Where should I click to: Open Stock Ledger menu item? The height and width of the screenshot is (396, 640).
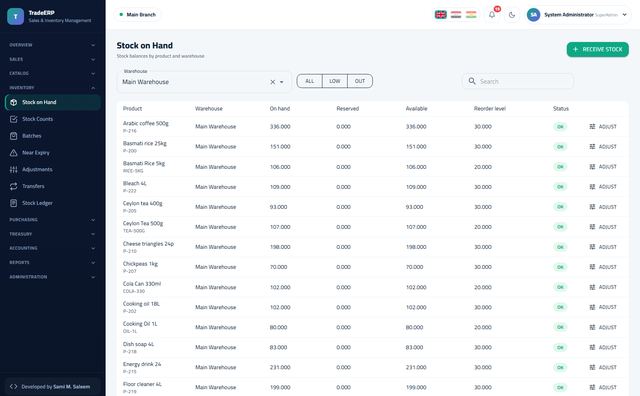click(x=53, y=203)
